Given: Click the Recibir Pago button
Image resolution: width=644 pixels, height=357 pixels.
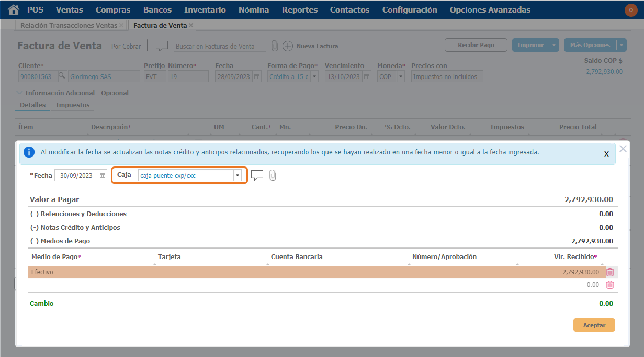Looking at the screenshot, I should click(x=476, y=46).
